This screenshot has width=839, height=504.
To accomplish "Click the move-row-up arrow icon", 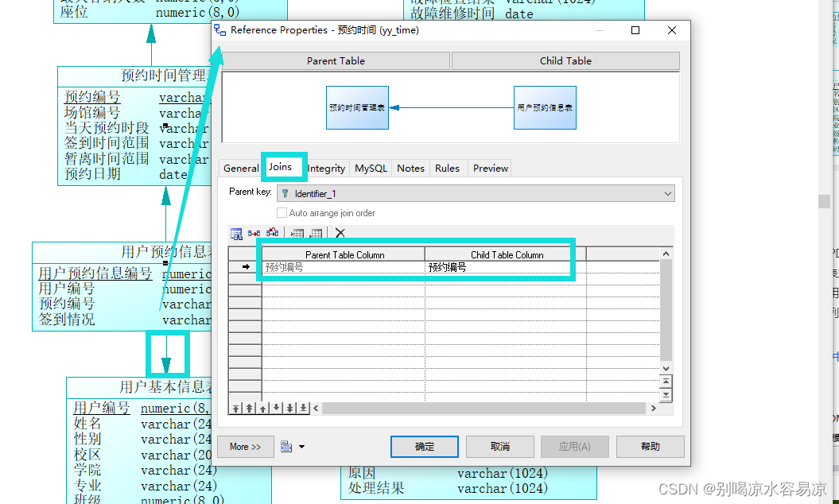I will tap(262, 407).
